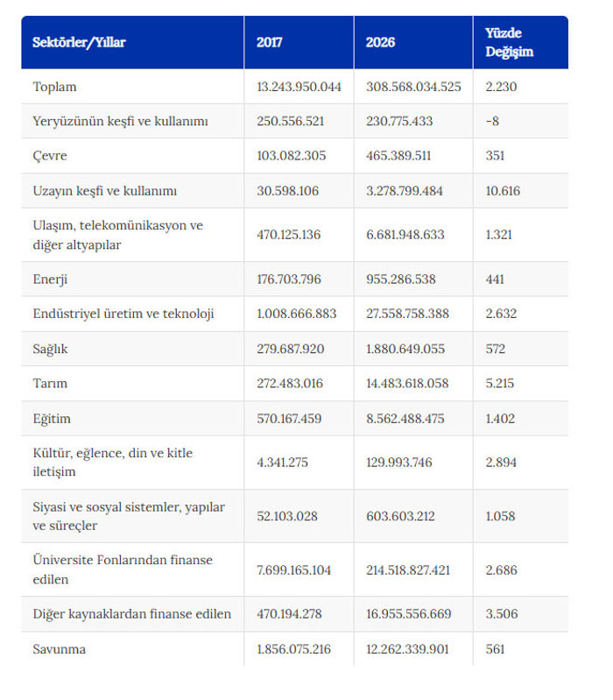The image size is (613, 700).
Task: Select the Uzay percentage value 10.616
Action: pyautogui.click(x=503, y=191)
